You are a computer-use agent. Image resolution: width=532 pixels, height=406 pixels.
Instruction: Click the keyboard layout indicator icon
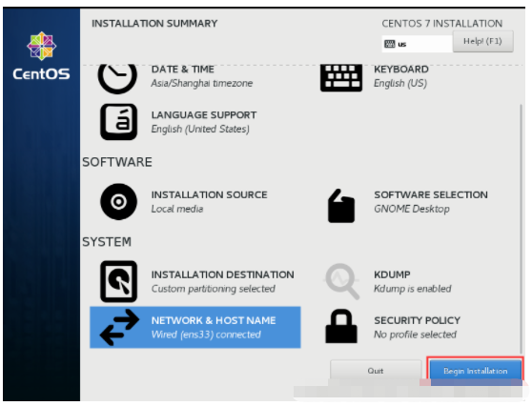tap(390, 44)
